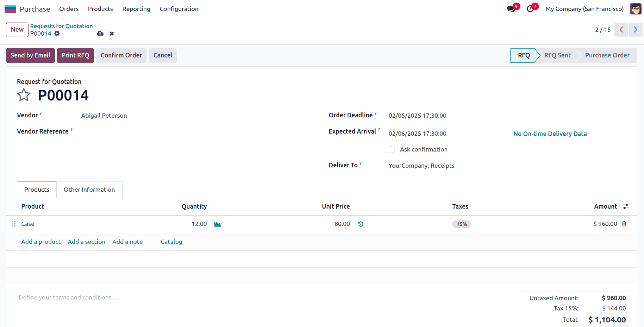644x327 pixels.
Task: Click the user avatar in top bar
Action: [636, 9]
